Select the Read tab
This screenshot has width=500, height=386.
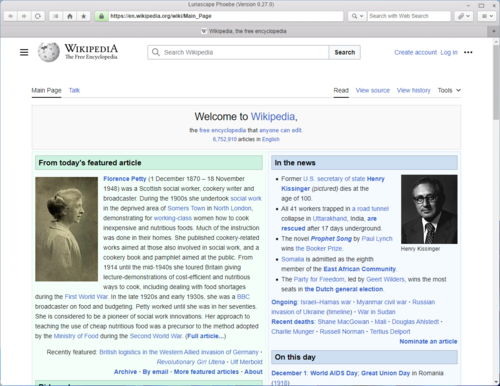[341, 90]
